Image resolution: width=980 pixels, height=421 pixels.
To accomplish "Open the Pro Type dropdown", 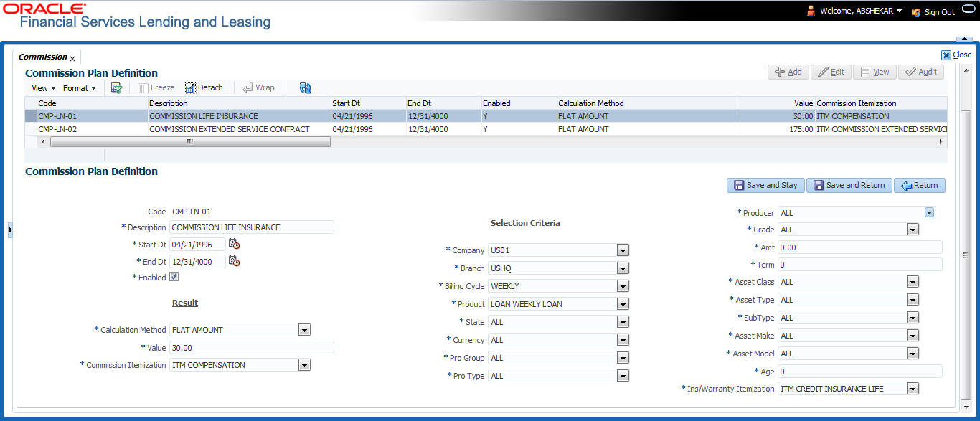I will click(x=623, y=376).
